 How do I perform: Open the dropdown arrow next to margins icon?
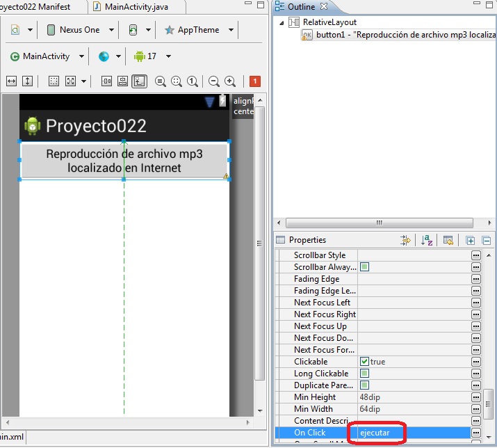click(x=83, y=81)
